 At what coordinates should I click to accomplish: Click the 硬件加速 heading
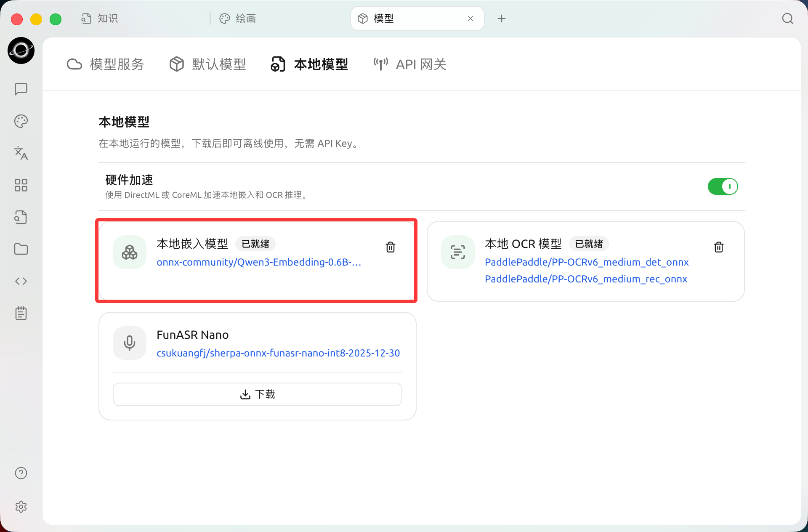pyautogui.click(x=129, y=180)
